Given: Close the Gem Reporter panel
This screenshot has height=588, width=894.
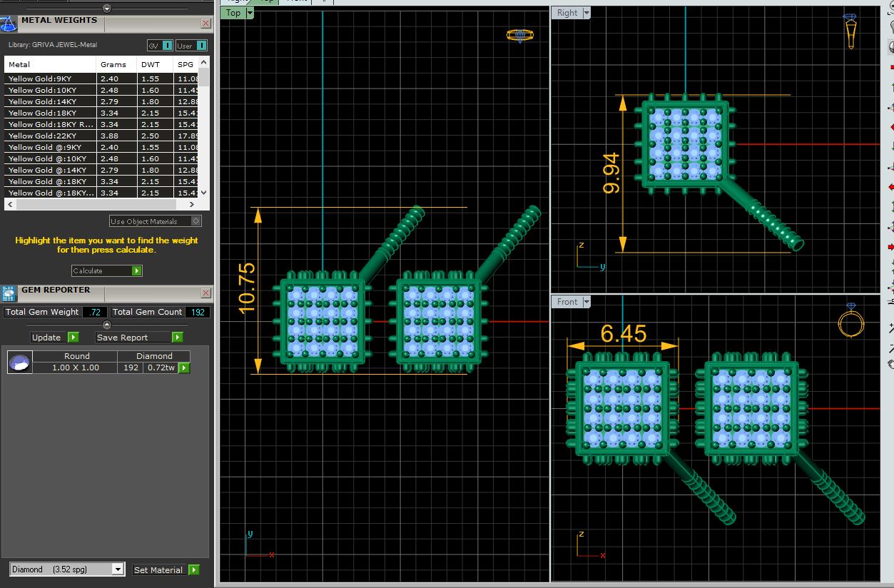Looking at the screenshot, I should pyautogui.click(x=205, y=293).
